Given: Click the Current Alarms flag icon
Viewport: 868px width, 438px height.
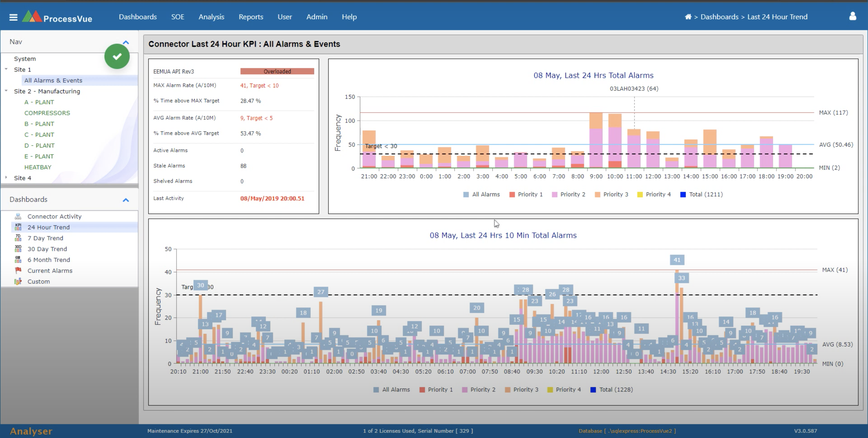Looking at the screenshot, I should [18, 270].
